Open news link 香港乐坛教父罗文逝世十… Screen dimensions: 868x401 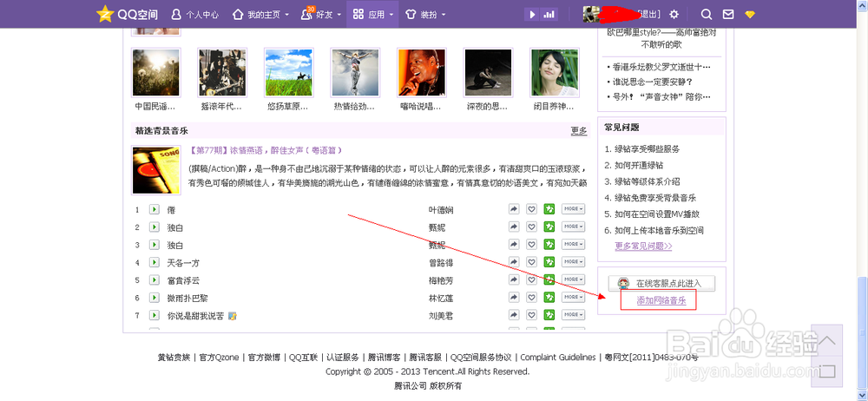[662, 67]
